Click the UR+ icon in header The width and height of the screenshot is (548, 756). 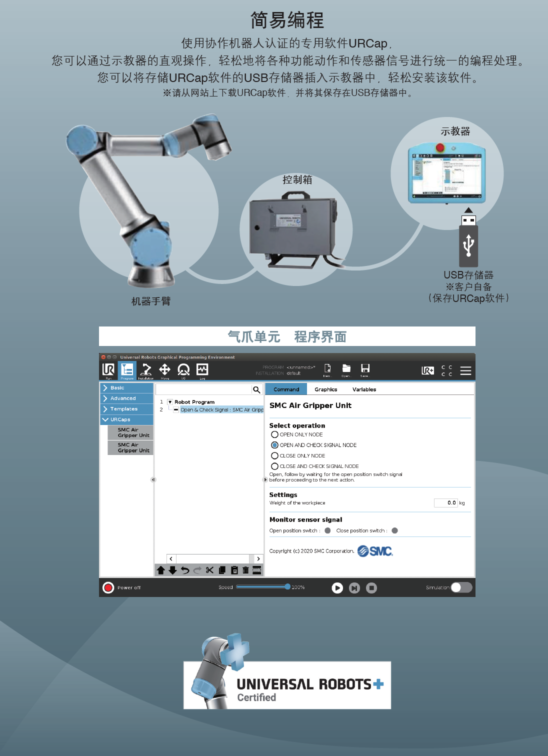(427, 370)
